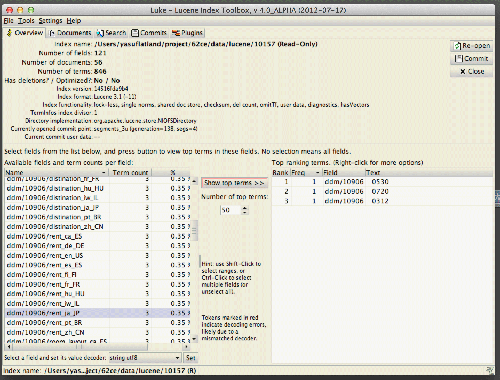Select top term row with text 0720

(x=382, y=191)
